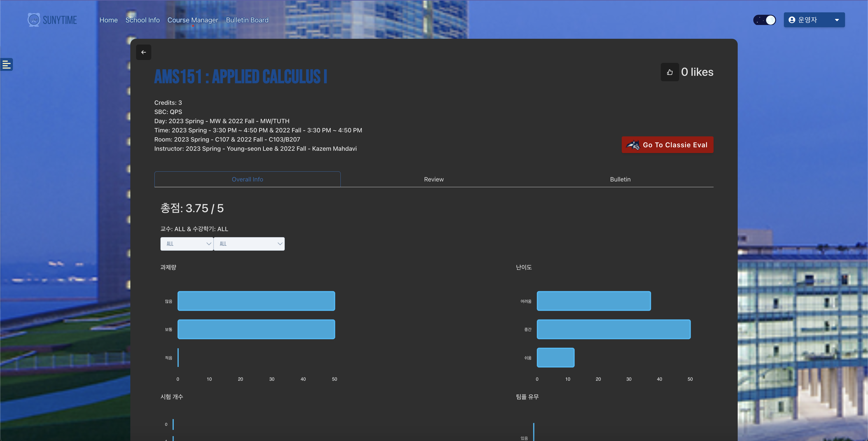Screen dimensions: 868x441
Task: Go to School Info page
Action: tap(143, 20)
